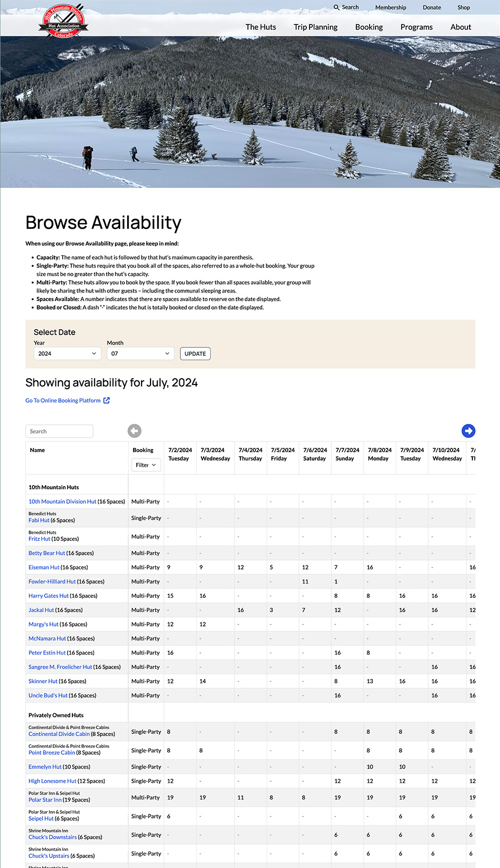This screenshot has height=868, width=500.
Task: Open the Membership link in top bar
Action: 390,7
